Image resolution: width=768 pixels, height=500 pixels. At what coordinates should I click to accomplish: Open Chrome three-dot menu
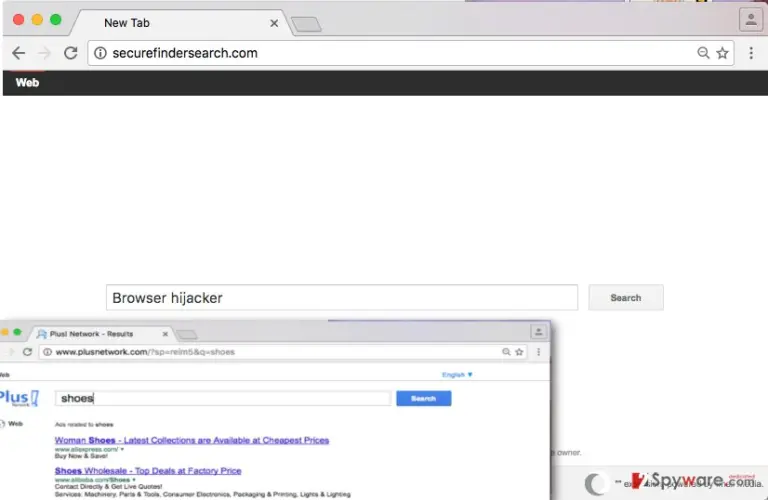(751, 53)
